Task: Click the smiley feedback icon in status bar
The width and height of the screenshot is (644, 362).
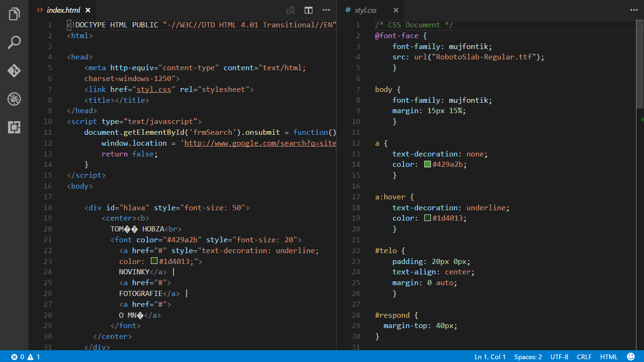Action: (x=631, y=357)
